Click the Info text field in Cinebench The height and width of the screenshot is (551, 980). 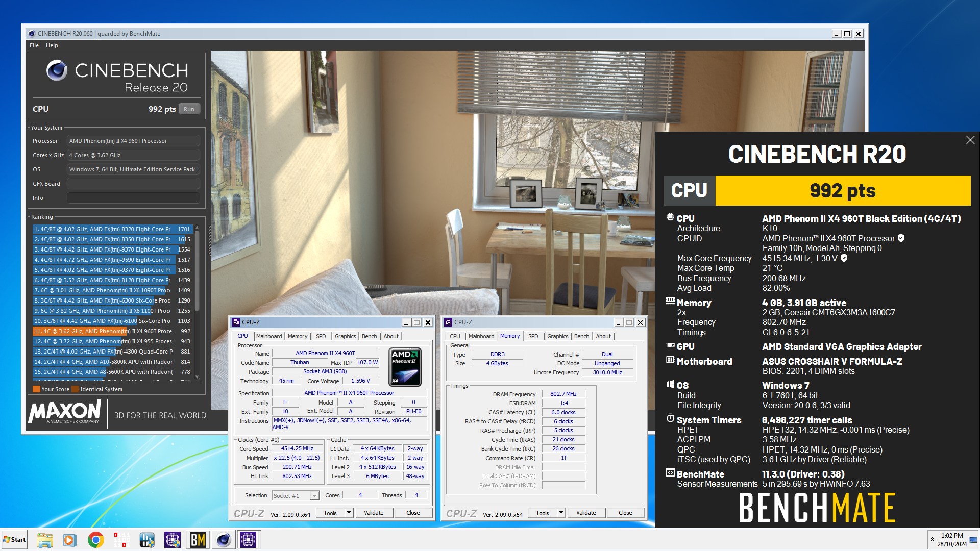coord(133,198)
